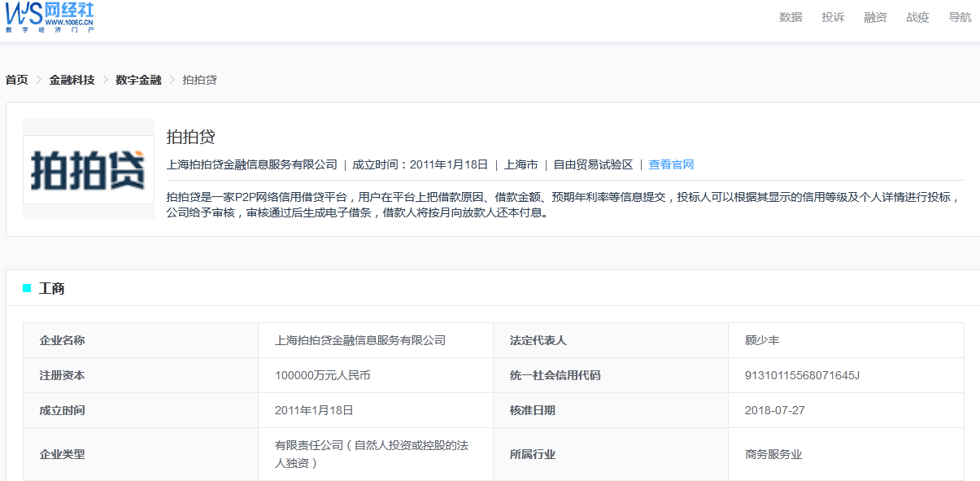Viewport: 980px width, 481px height.
Task: Open the 投诉 navigation menu
Action: point(832,16)
